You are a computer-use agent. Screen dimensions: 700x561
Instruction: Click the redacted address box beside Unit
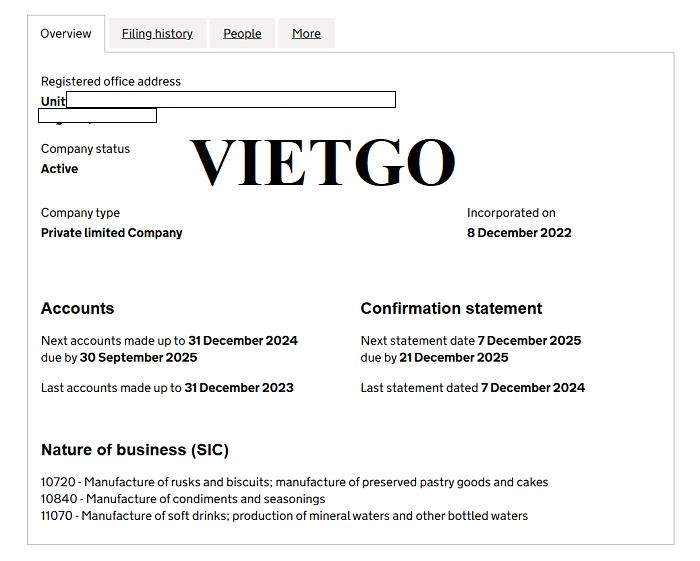click(x=230, y=100)
